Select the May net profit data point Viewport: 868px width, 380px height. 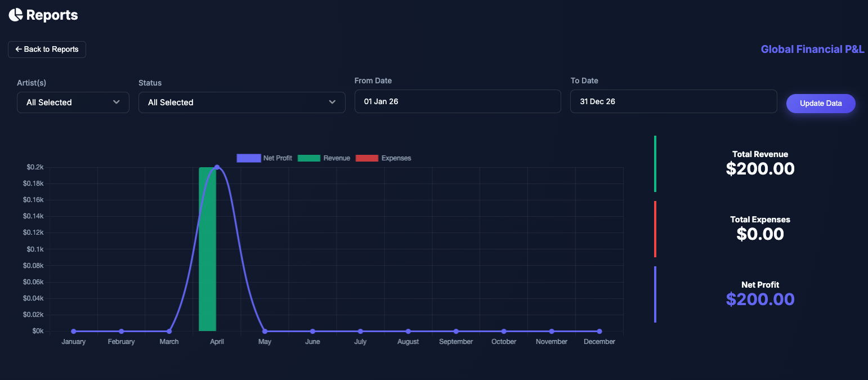pyautogui.click(x=265, y=331)
